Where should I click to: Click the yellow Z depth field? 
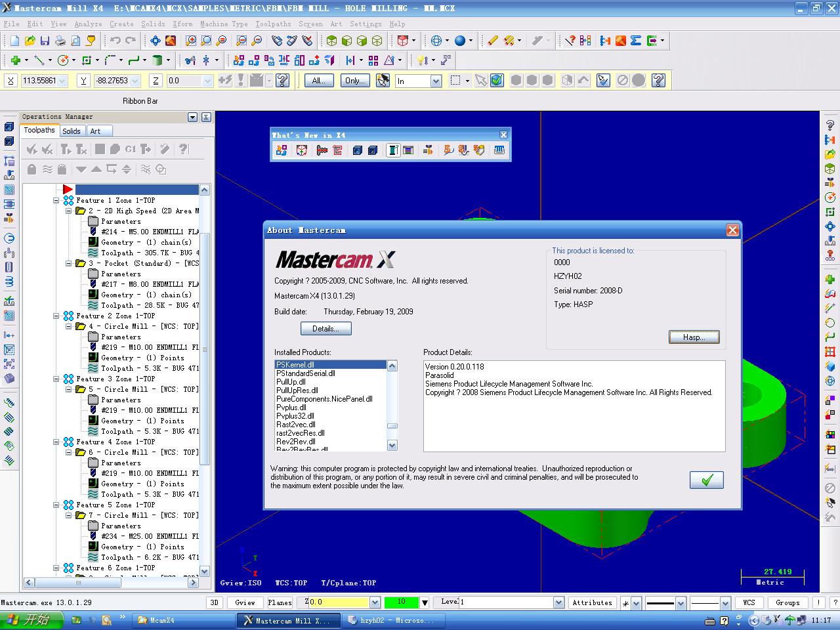point(338,602)
